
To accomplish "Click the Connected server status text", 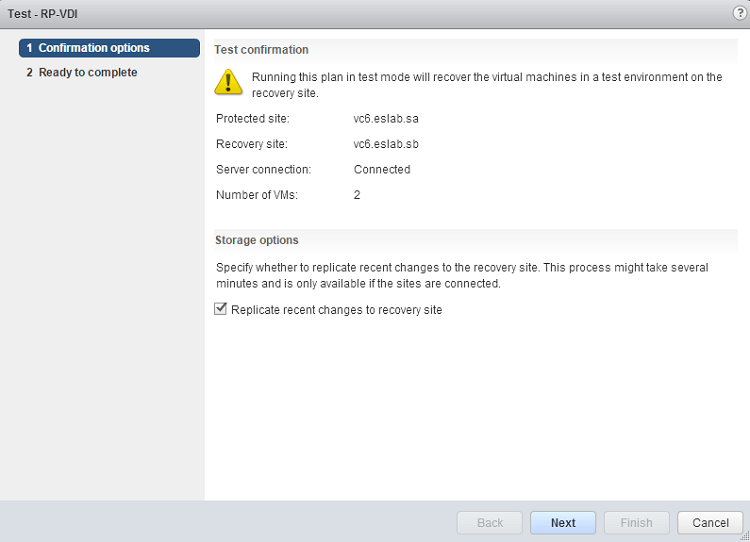I will tap(382, 170).
